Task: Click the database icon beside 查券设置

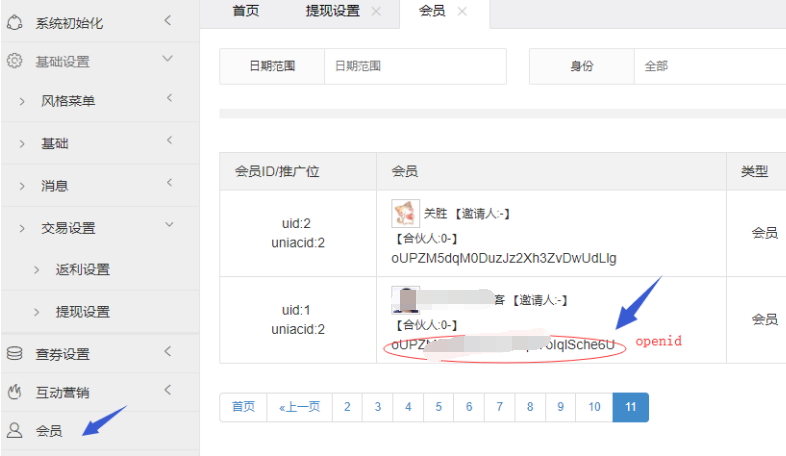Action: point(15,354)
